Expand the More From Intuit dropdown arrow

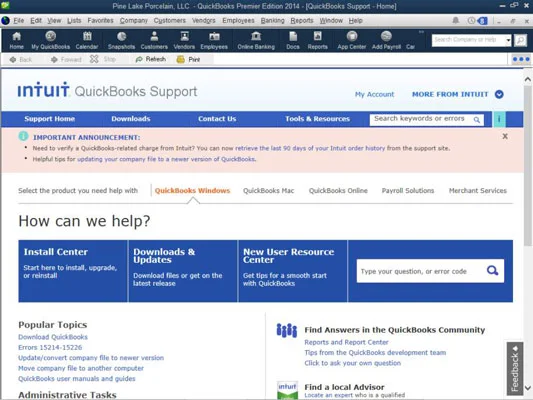pos(499,94)
